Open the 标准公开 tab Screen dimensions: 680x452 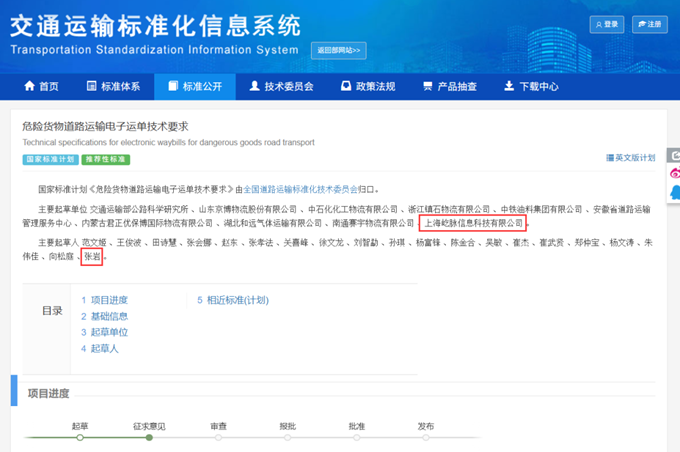click(195, 86)
